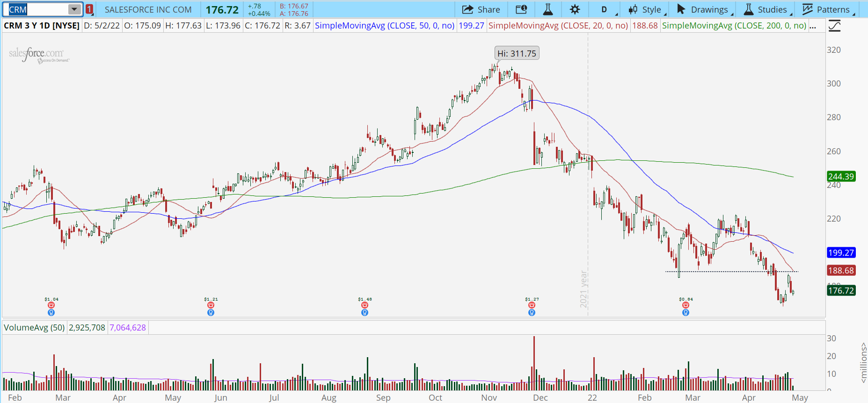The height and width of the screenshot is (403, 868).
Task: Click the header 188.68 SMA 20 value
Action: (x=645, y=26)
